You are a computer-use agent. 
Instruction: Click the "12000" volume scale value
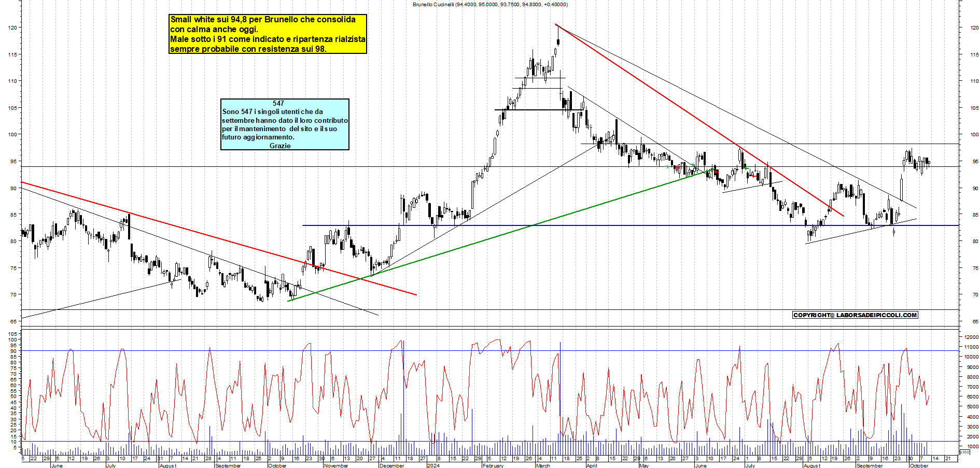[x=971, y=337]
